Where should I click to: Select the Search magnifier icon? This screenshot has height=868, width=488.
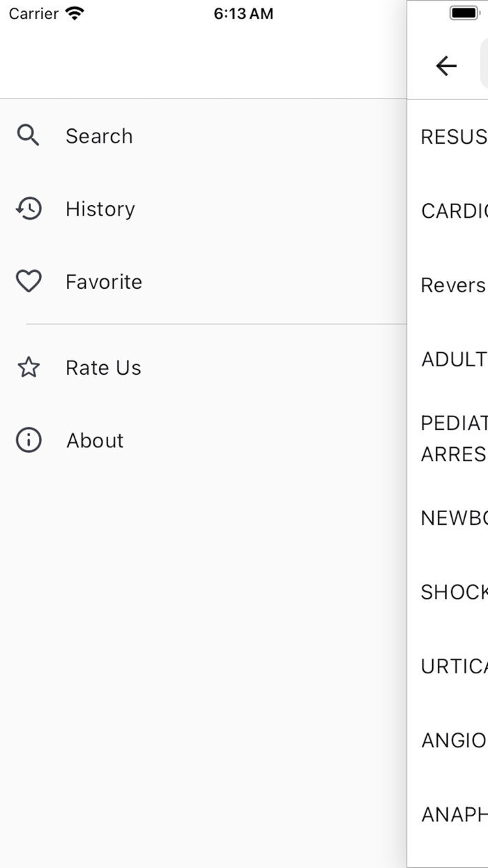pos(28,135)
